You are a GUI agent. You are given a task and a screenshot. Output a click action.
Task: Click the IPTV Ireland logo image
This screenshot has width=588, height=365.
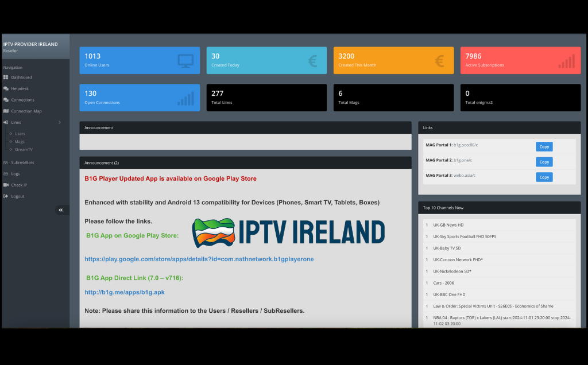click(x=288, y=232)
